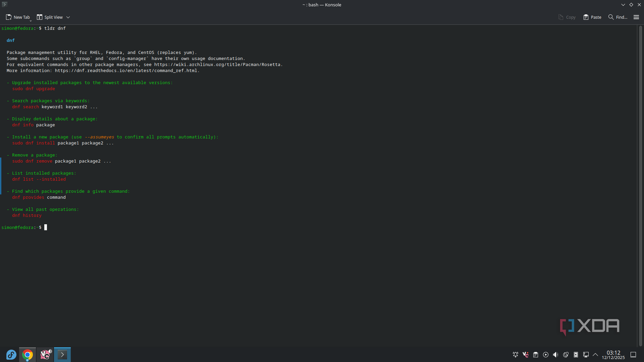644x362 pixels.
Task: Expand hidden system tray icons
Action: [596, 355]
